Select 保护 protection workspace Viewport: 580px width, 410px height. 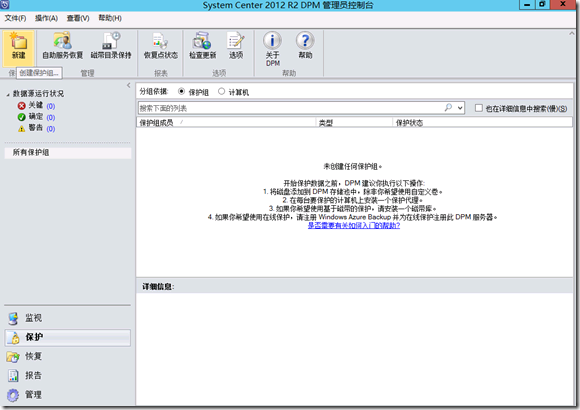[68, 337]
